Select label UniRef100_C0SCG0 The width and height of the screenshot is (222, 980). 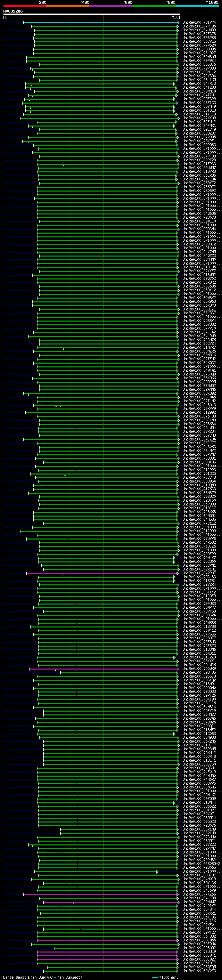point(199,764)
